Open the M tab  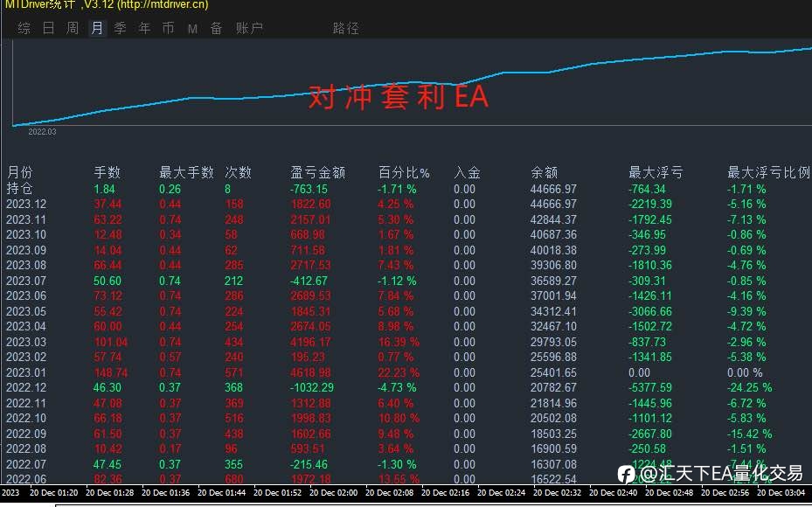click(x=192, y=29)
